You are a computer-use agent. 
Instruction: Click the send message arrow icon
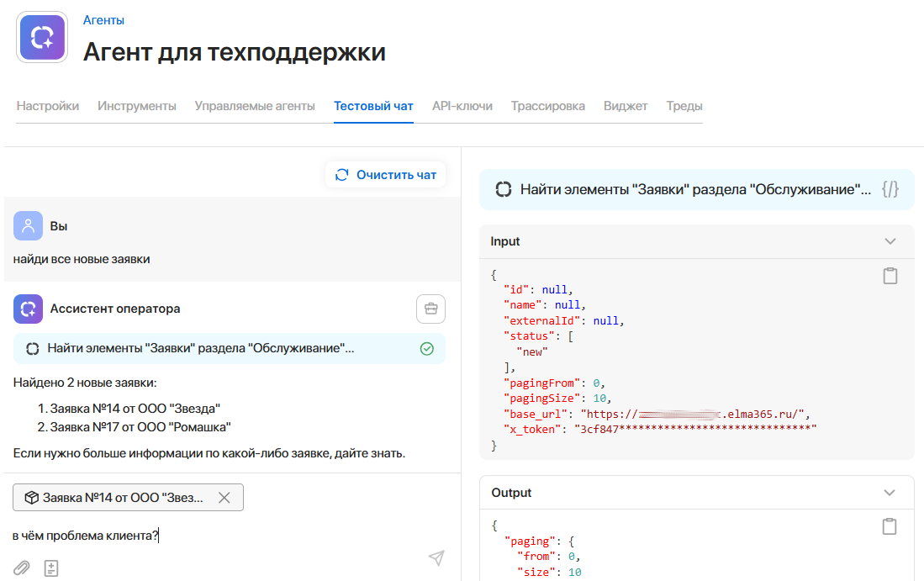click(x=436, y=558)
